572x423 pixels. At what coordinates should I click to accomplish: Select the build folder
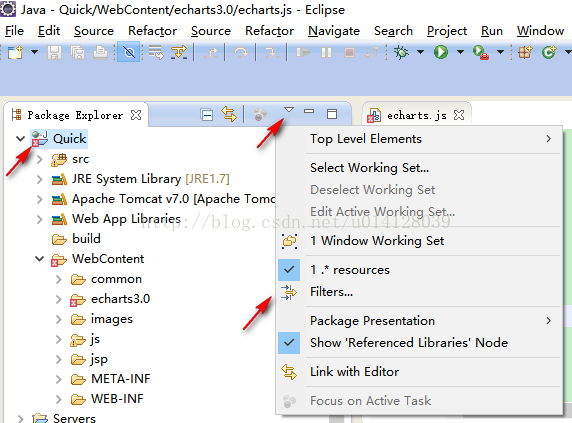coord(86,238)
